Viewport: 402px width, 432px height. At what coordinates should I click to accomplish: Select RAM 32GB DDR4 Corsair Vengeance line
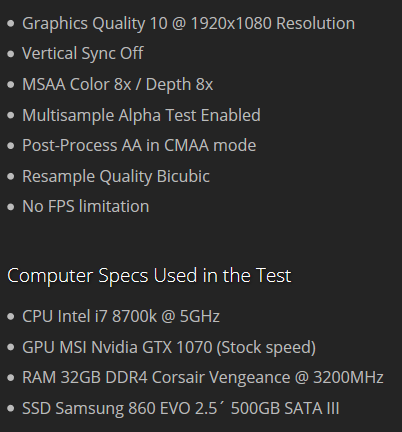coord(203,378)
